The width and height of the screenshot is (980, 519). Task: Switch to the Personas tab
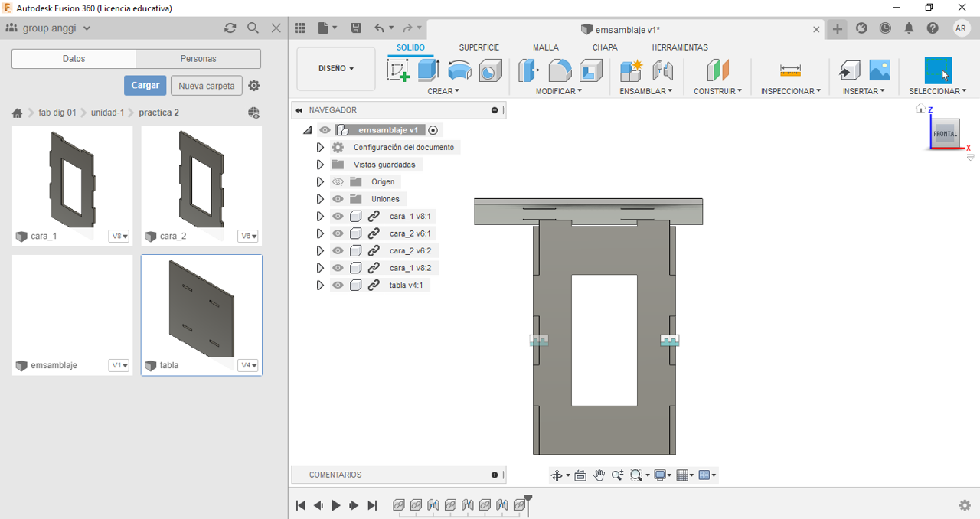tap(198, 59)
